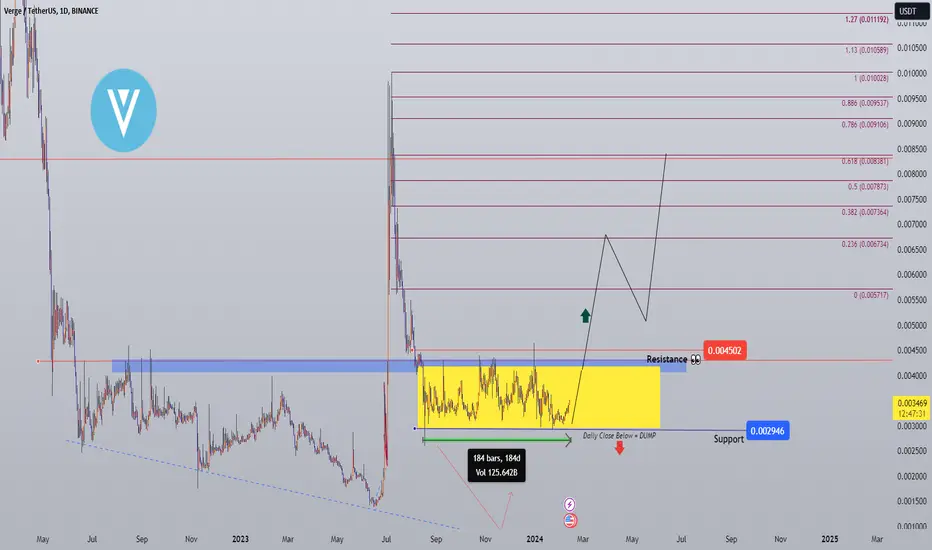Select the 0.786 (0.009106) Fibonacci label
This screenshot has height=550, width=932.
click(865, 125)
